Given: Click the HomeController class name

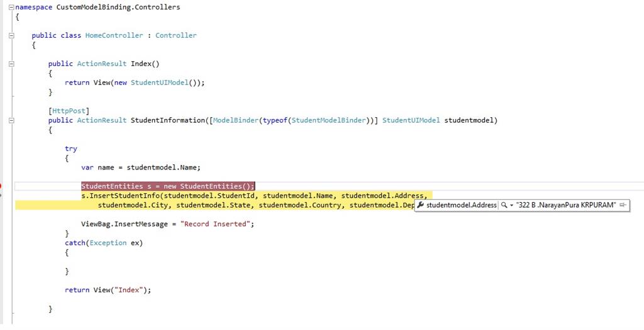Looking at the screenshot, I should (114, 35).
